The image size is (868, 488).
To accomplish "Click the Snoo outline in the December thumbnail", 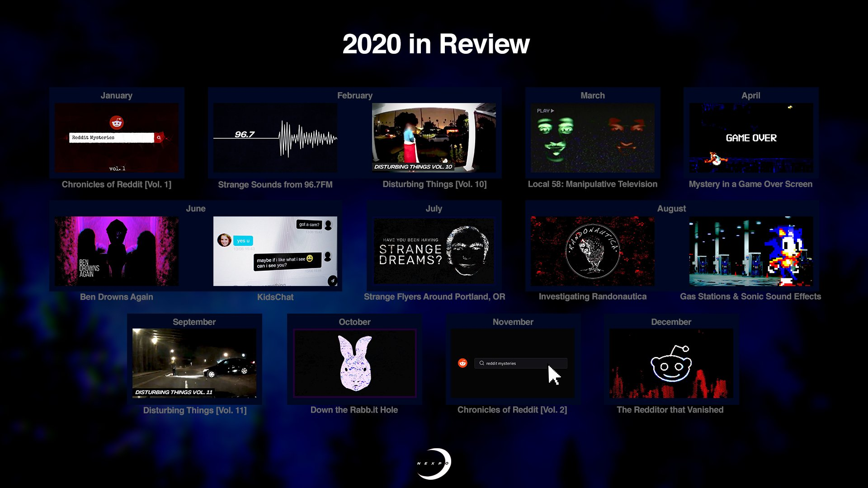I will [671, 364].
